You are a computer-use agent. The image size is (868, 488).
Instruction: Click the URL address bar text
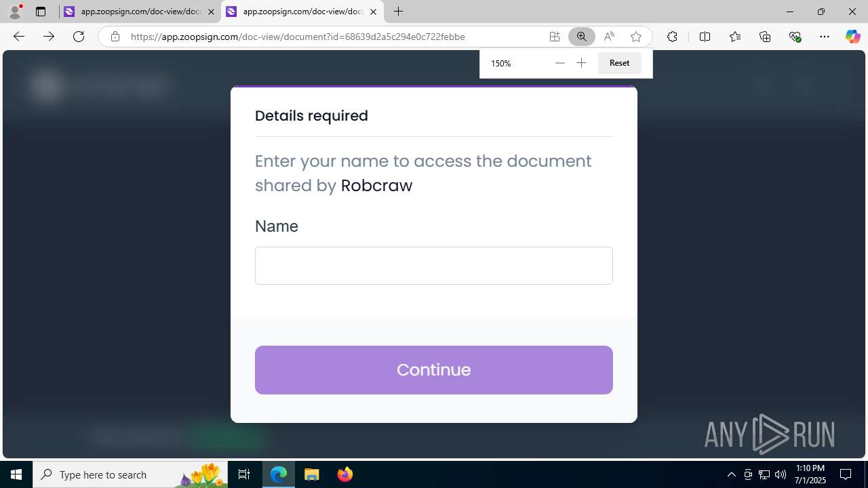(x=298, y=37)
